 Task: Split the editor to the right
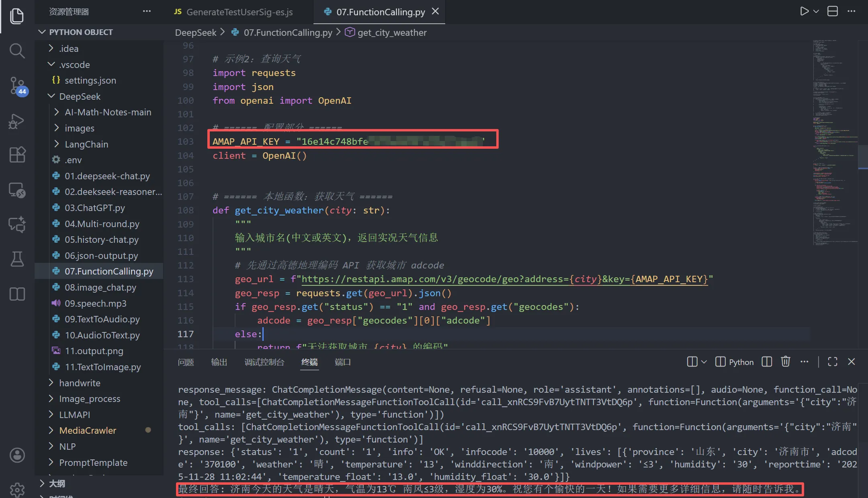tap(833, 11)
